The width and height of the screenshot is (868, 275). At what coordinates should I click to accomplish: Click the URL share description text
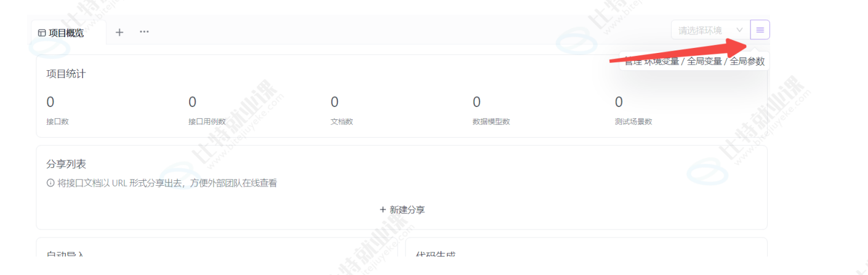point(167,183)
